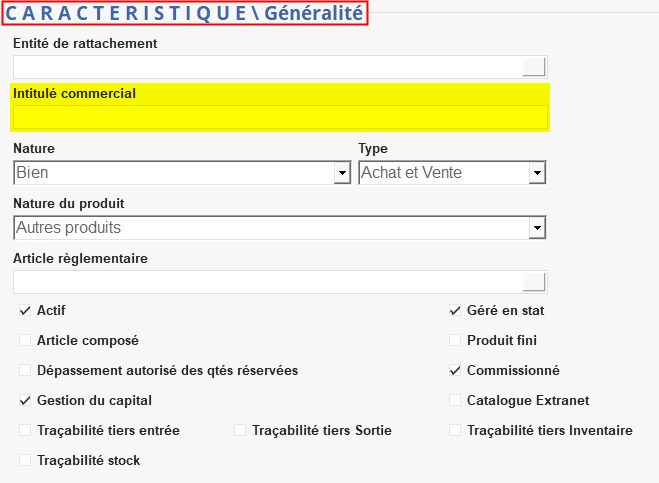659x483 pixels.
Task: Click the Intitulé commercial input field
Action: click(x=280, y=118)
